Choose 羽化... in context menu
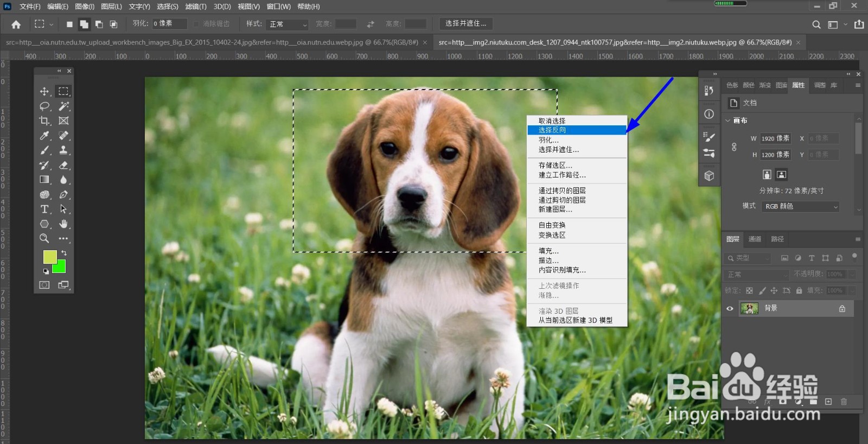This screenshot has width=868, height=444. coord(577,140)
